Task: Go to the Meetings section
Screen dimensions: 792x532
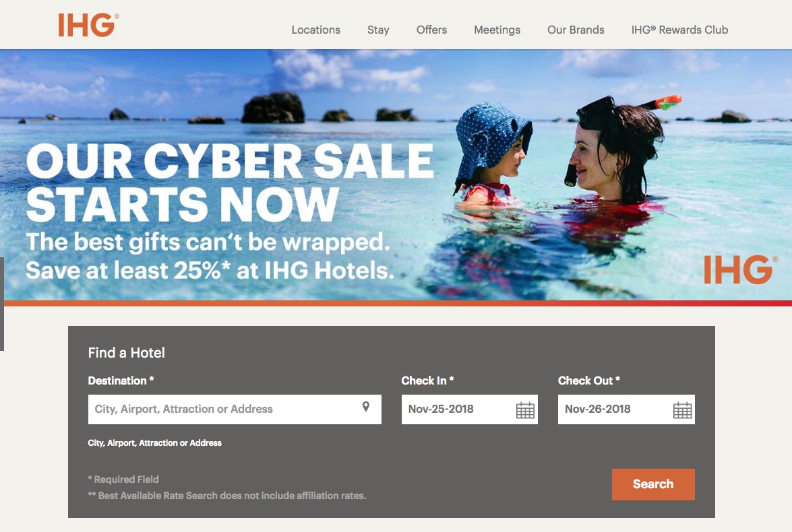Action: pos(497,30)
